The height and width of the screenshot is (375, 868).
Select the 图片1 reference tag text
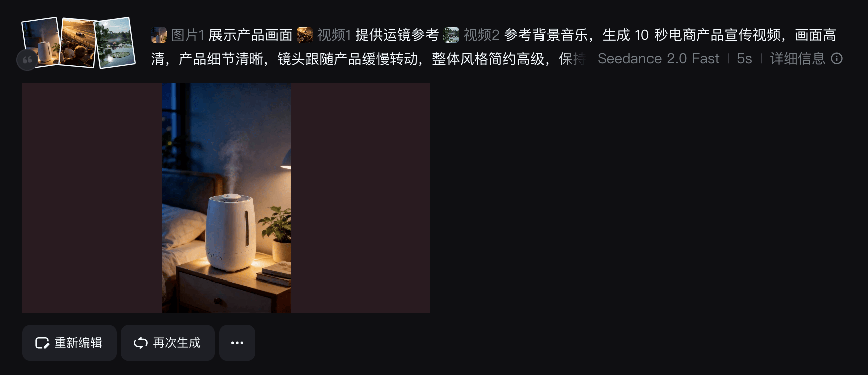(188, 35)
